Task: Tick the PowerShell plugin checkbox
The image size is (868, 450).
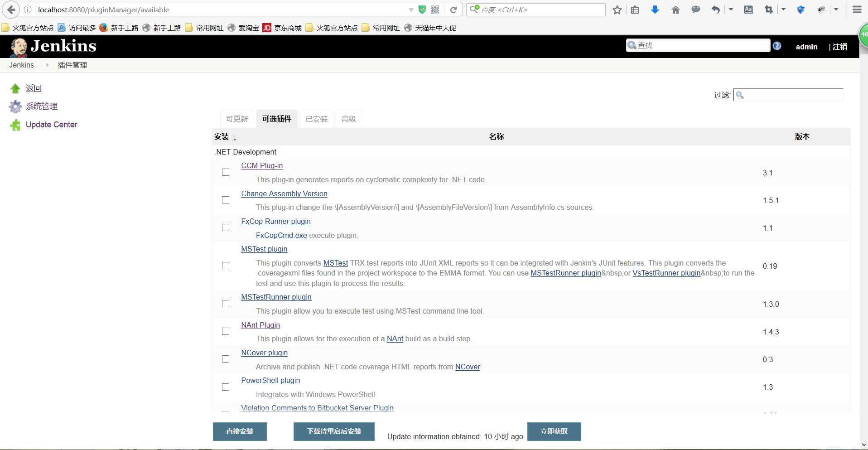Action: pos(226,387)
